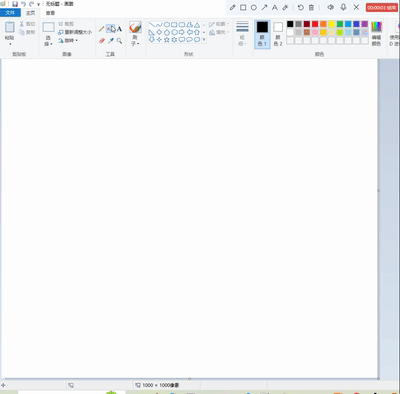This screenshot has height=394, width=400.
Task: Choose the Rectangle shape in shapes gallery
Action: [x=174, y=25]
